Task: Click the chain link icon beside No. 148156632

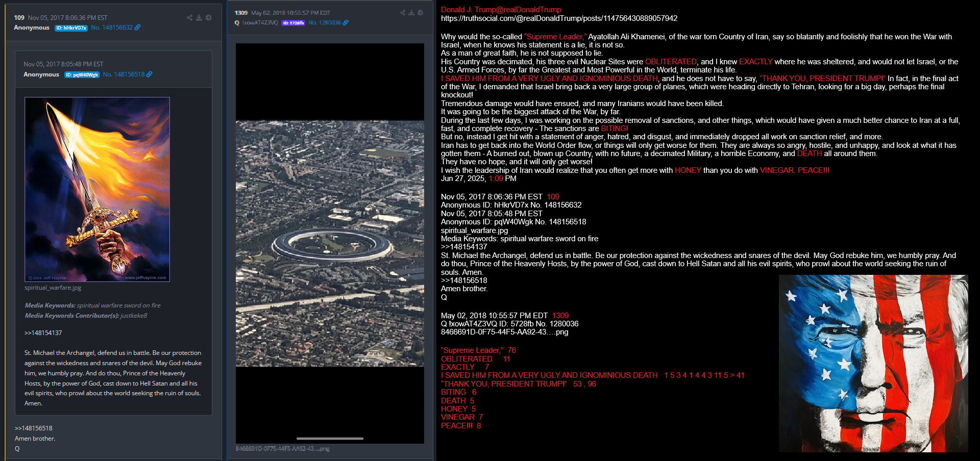Action: [137, 28]
